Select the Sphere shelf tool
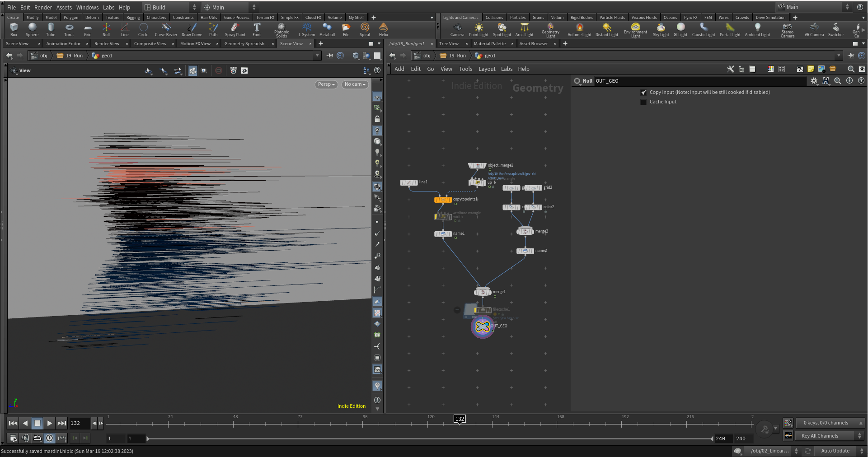Screen dimensions: 868x457 click(32, 30)
